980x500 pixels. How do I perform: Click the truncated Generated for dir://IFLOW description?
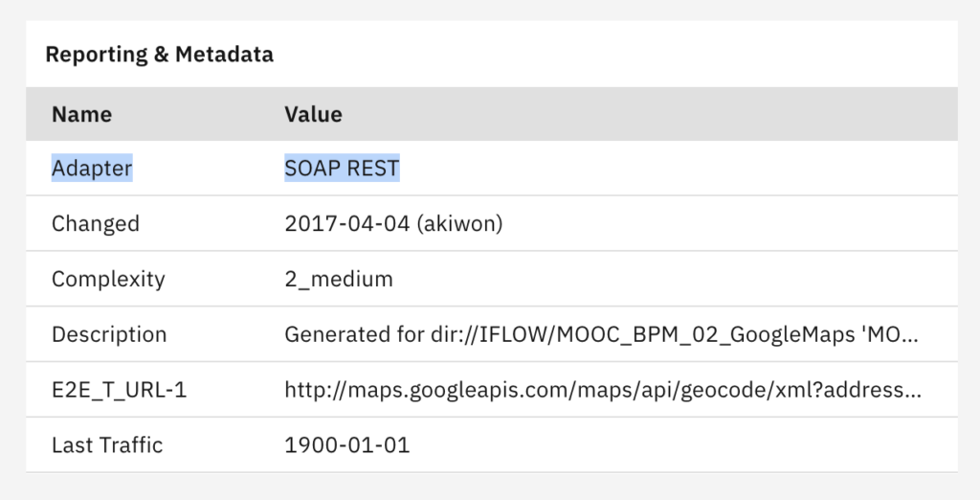tap(601, 334)
